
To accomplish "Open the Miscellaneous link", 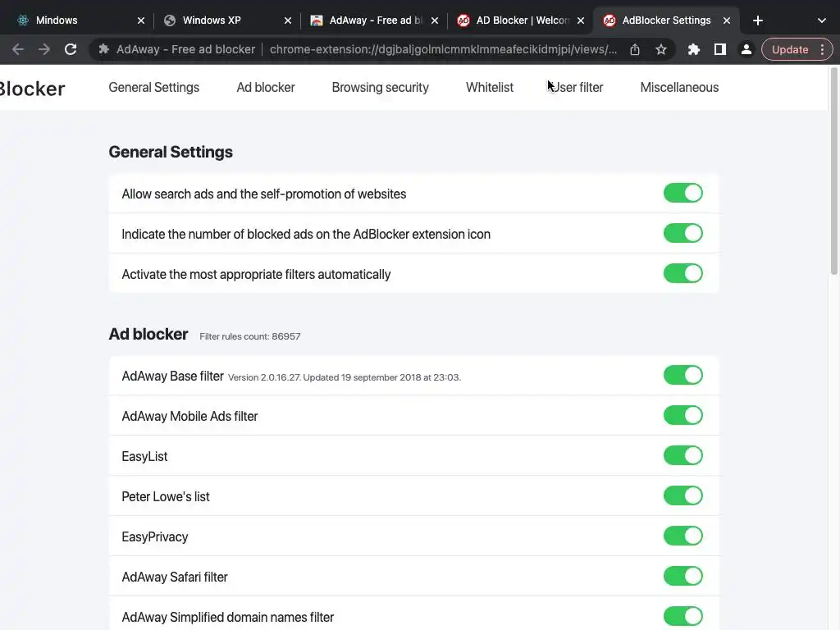I will [x=679, y=87].
